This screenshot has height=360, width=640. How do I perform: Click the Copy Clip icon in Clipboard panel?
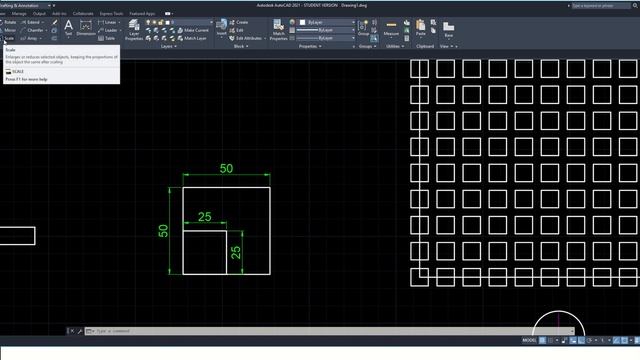[x=433, y=30]
